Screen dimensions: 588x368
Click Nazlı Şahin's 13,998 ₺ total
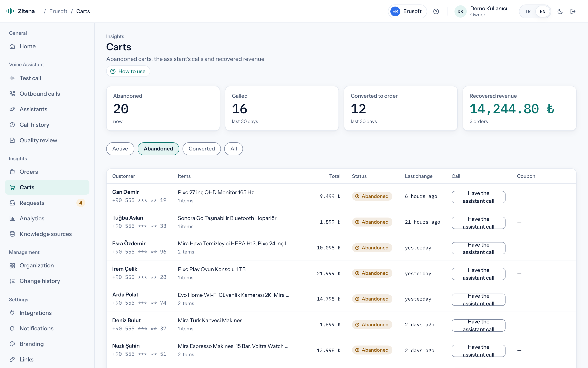[x=329, y=350]
